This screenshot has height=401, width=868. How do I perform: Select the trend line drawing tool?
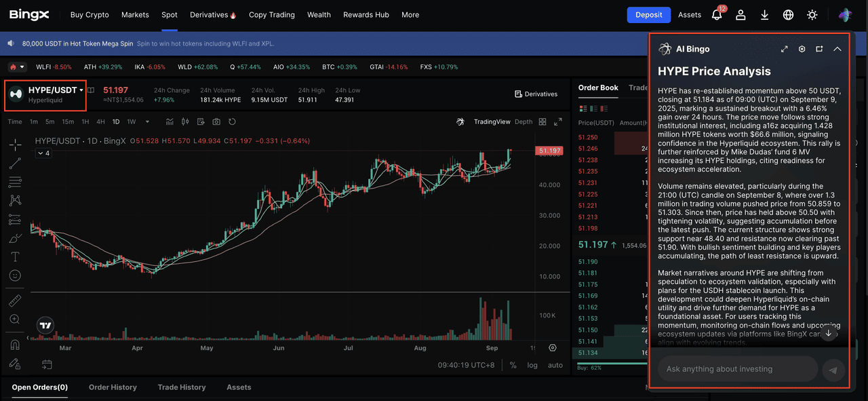tap(15, 164)
